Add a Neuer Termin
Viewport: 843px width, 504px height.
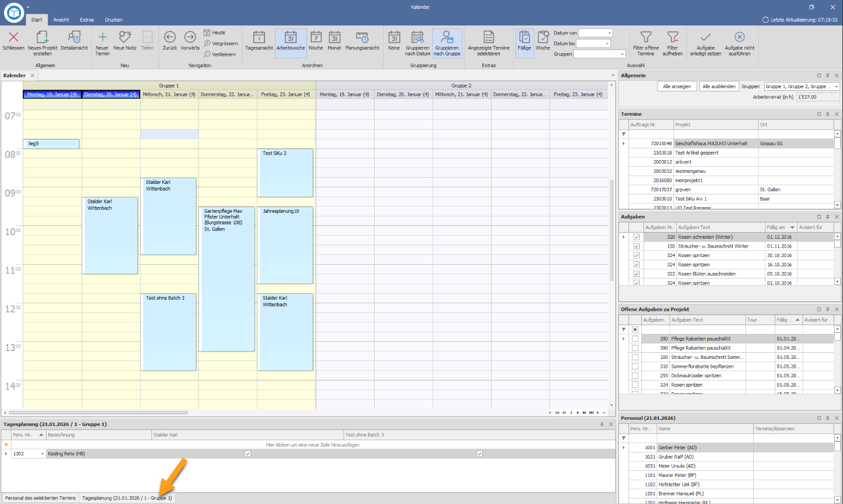[x=103, y=43]
